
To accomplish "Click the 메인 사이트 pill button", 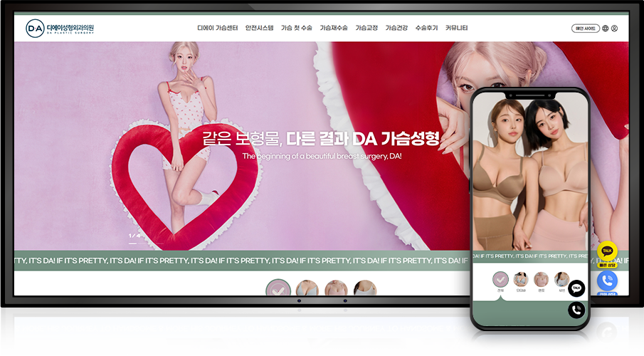I will [585, 28].
